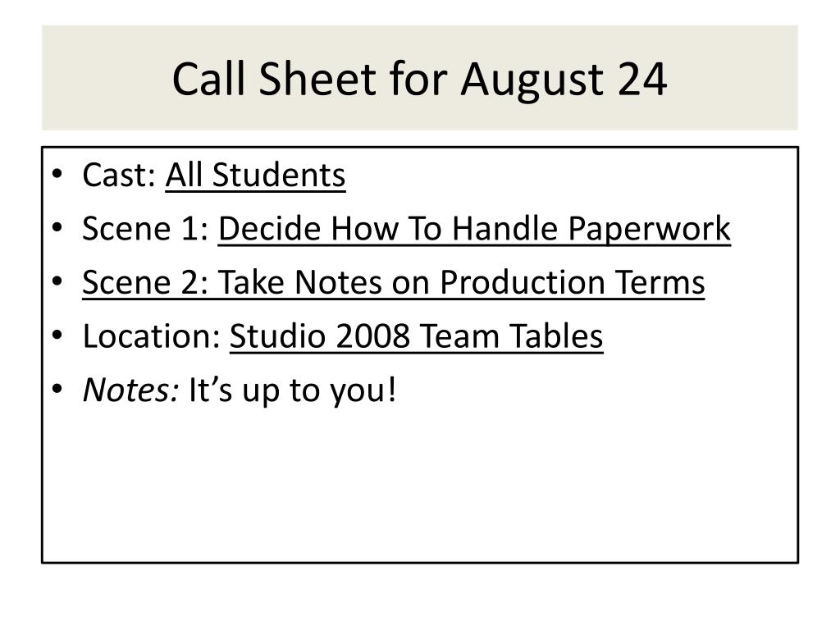Click the slide title Call Sheet for August 24

(419, 80)
